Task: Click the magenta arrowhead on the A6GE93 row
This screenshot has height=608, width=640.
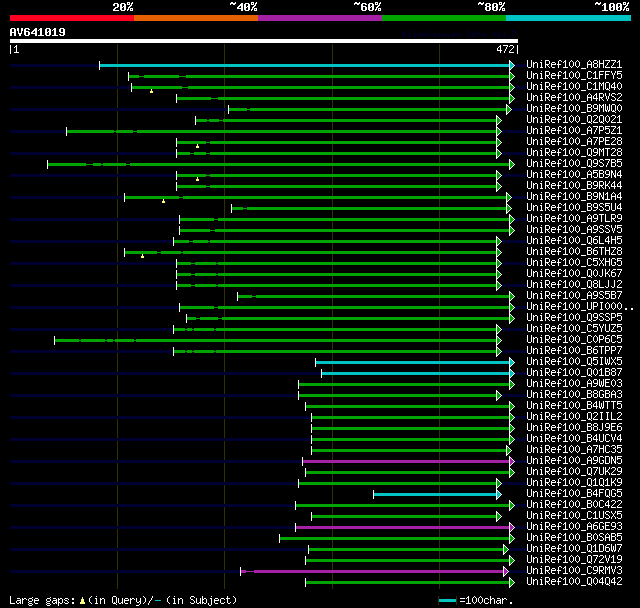Action: [512, 528]
